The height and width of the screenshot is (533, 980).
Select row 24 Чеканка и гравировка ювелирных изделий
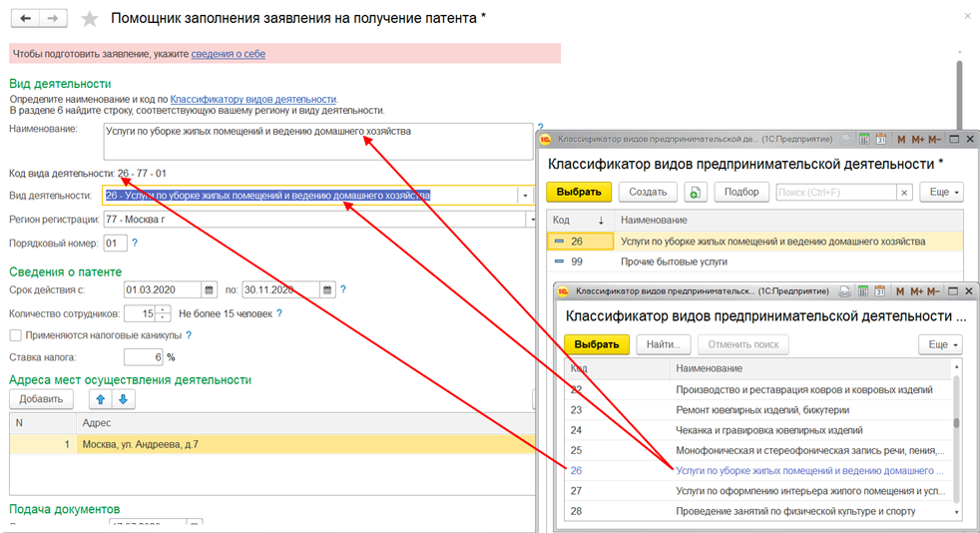(x=758, y=430)
